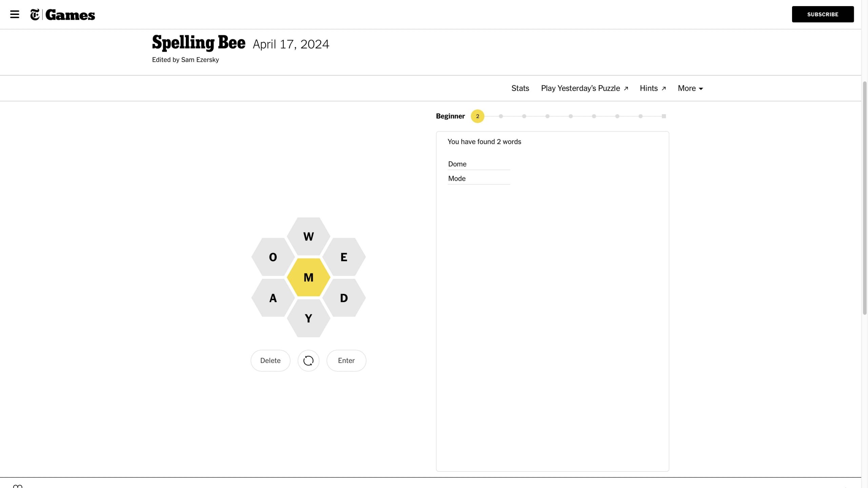Open the Hints page link
This screenshot has height=488, width=868.
click(653, 88)
